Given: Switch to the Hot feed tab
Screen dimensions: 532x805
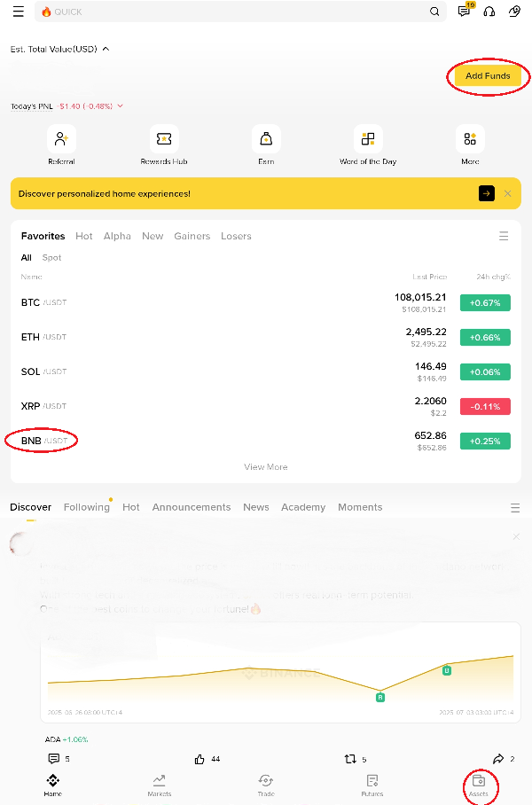Looking at the screenshot, I should coord(131,507).
